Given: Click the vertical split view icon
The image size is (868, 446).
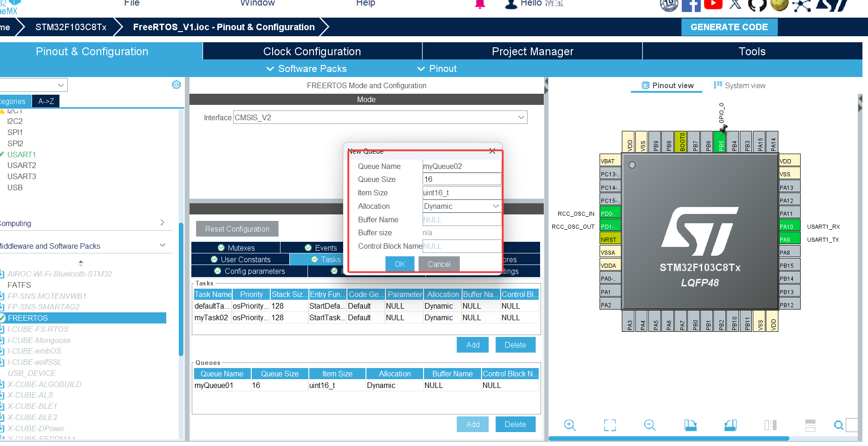Looking at the screenshot, I should [770, 425].
